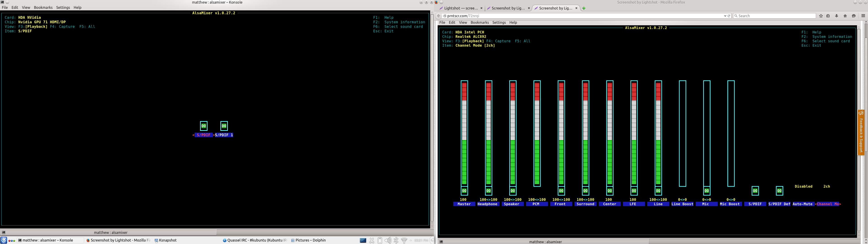Open the URL bar history dropdown arrow
Image resolution: width=868 pixels, height=244 pixels.
click(x=725, y=16)
